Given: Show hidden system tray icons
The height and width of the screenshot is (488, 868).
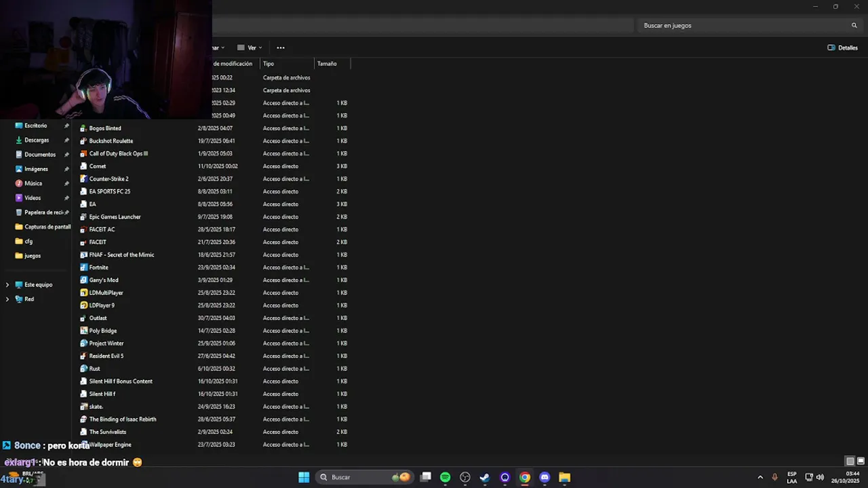Looking at the screenshot, I should coord(760,477).
